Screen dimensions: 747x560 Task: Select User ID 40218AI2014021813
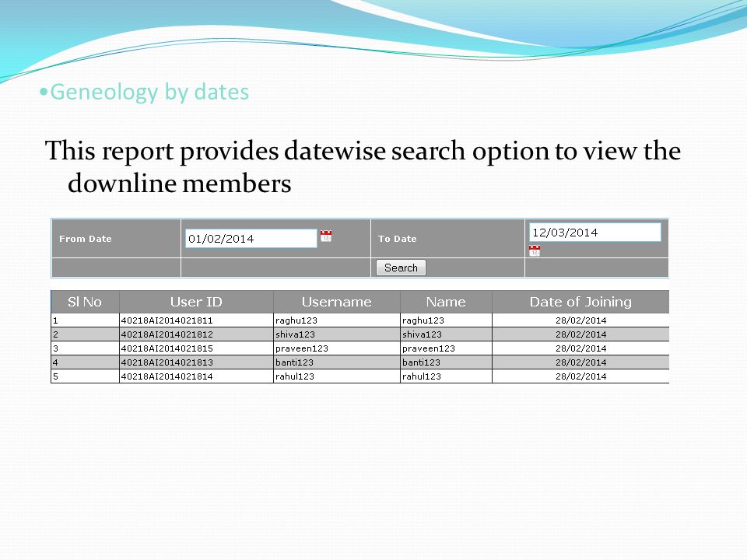pyautogui.click(x=167, y=362)
